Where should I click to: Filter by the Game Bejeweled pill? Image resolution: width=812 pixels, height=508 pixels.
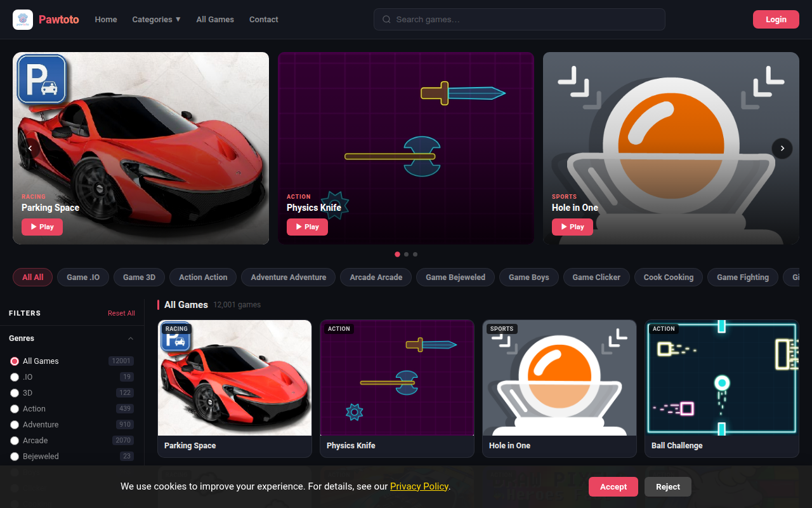point(455,277)
